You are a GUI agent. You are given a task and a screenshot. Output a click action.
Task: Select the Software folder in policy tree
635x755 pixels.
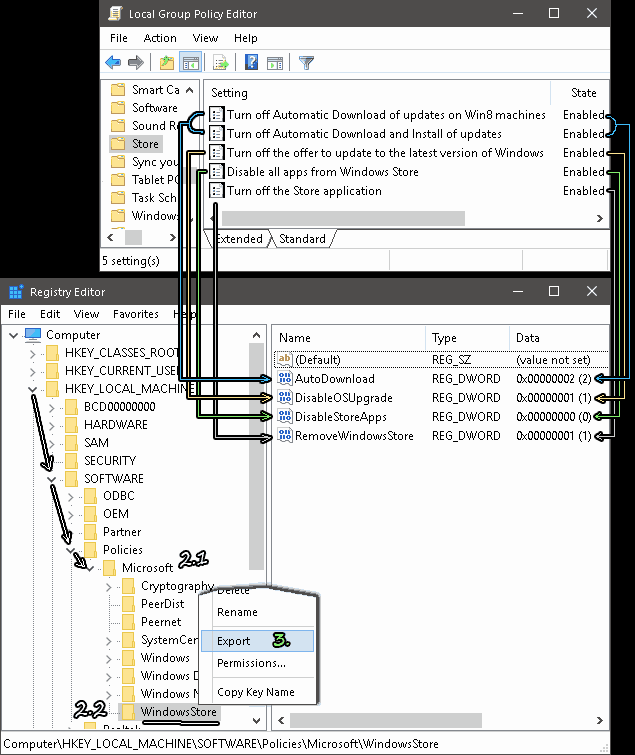[155, 108]
